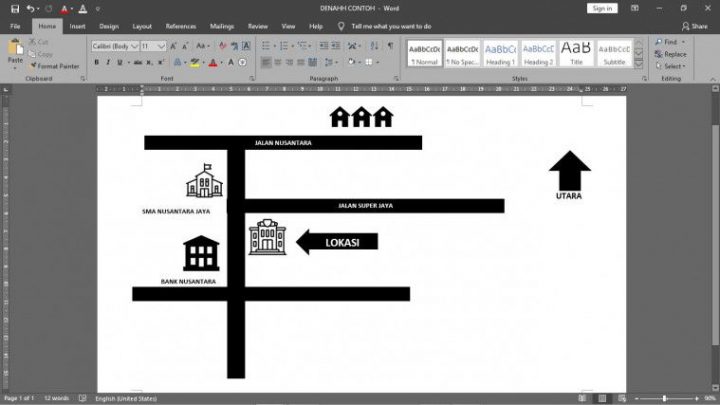Switch to the Insert ribbon tab
This screenshot has height=405, width=720.
[77, 27]
